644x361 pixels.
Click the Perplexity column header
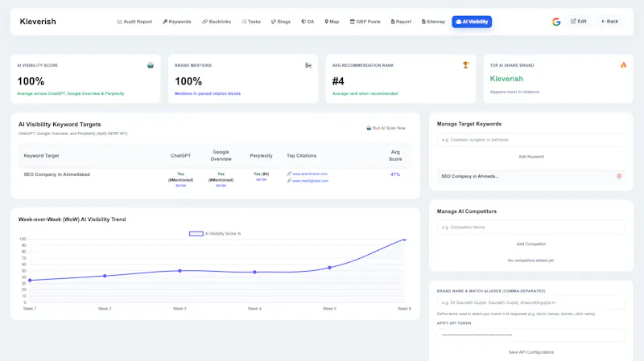[x=261, y=156]
